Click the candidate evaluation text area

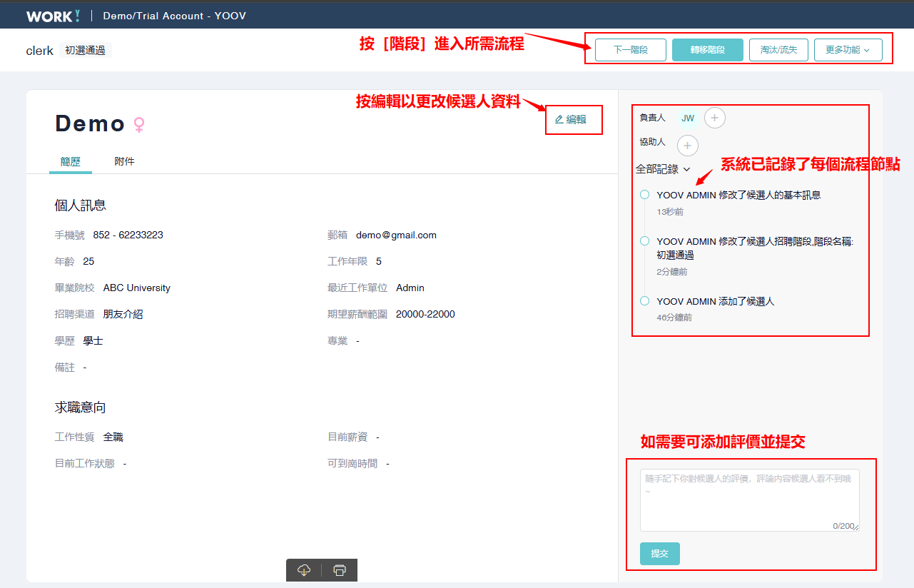[749, 500]
